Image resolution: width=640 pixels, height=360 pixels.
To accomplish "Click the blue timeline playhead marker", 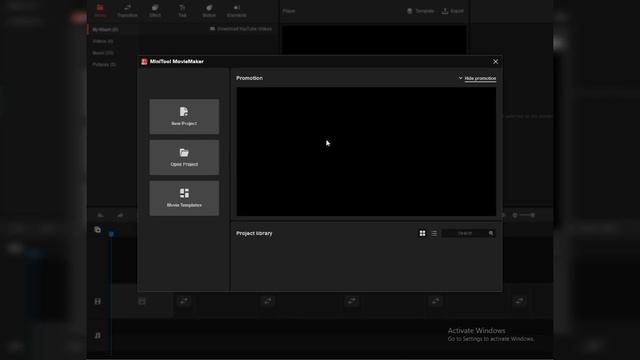I will click(111, 234).
